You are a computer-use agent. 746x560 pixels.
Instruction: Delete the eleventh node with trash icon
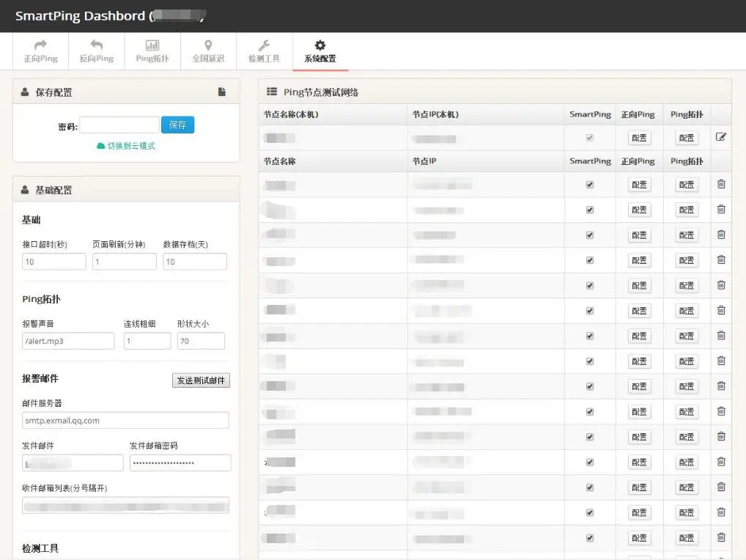click(721, 436)
